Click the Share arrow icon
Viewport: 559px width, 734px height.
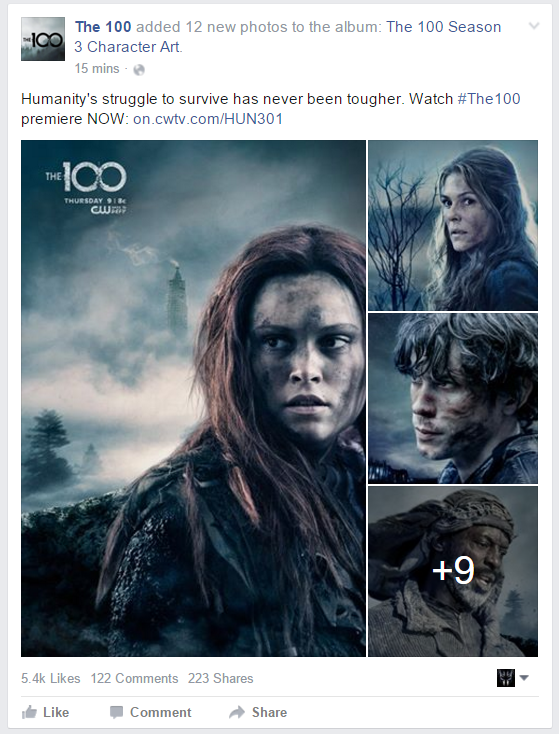237,712
